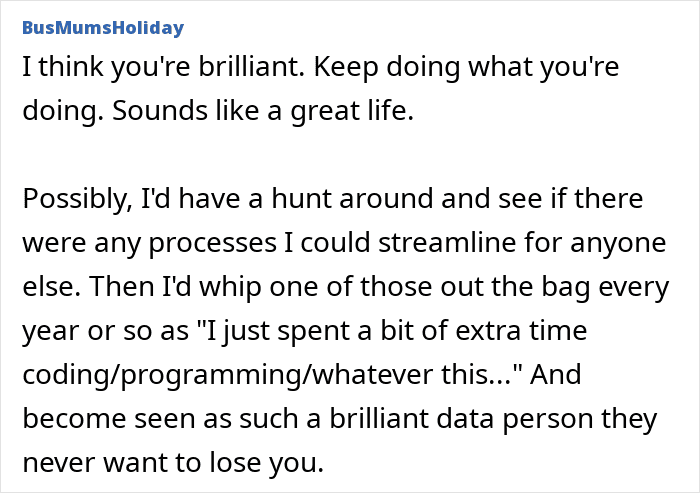Click the word "brilliant." in first sentence
Image resolution: width=700 pixels, height=493 pixels.
pos(252,67)
